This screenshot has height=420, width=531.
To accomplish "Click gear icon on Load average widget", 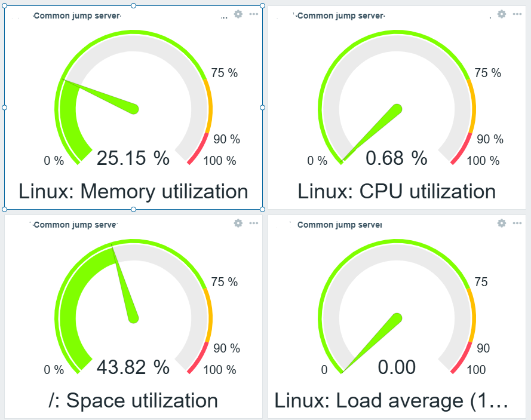I will pyautogui.click(x=502, y=223).
